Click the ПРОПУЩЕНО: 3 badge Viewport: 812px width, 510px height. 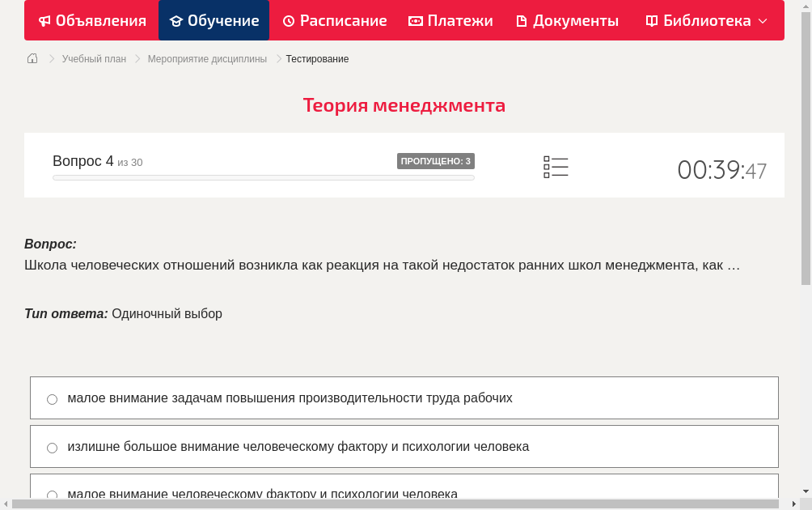(437, 160)
